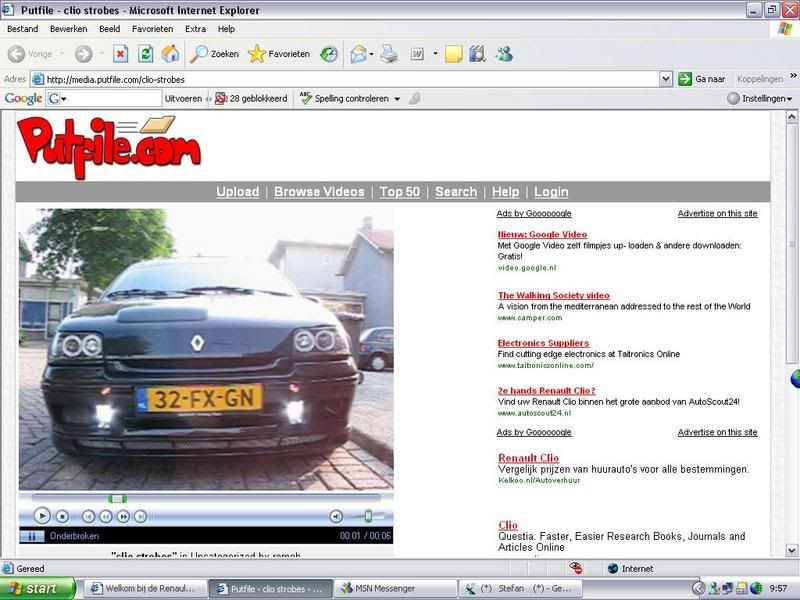
Task: Toggle the 28 geblokkeerd popup blocker
Action: tap(251, 98)
